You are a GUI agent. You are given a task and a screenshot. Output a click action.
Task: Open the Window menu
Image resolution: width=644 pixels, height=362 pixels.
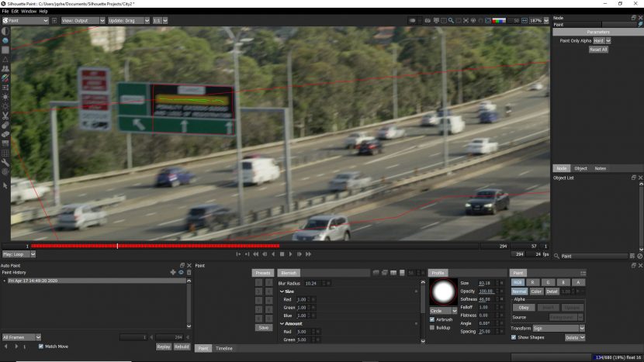pos(29,12)
